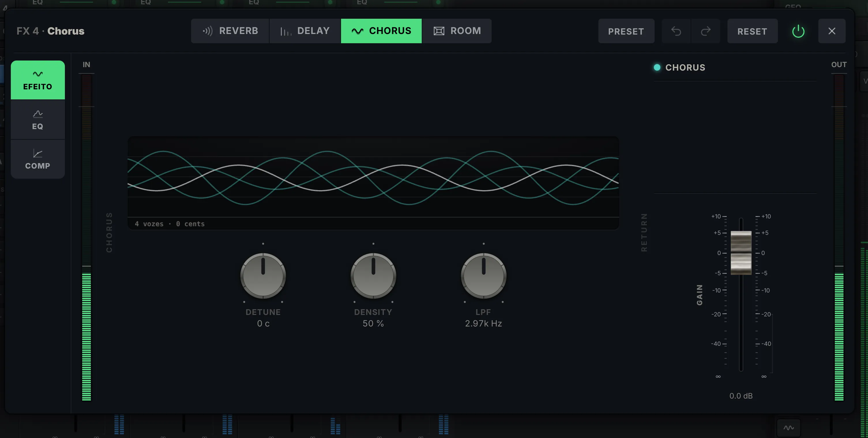Click the undo arrow icon
Screen dimensions: 868x438
click(676, 31)
